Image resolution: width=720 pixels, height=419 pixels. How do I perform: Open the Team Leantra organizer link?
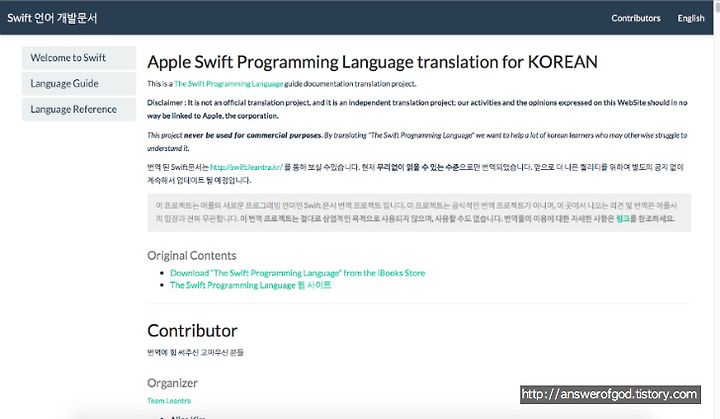click(169, 401)
